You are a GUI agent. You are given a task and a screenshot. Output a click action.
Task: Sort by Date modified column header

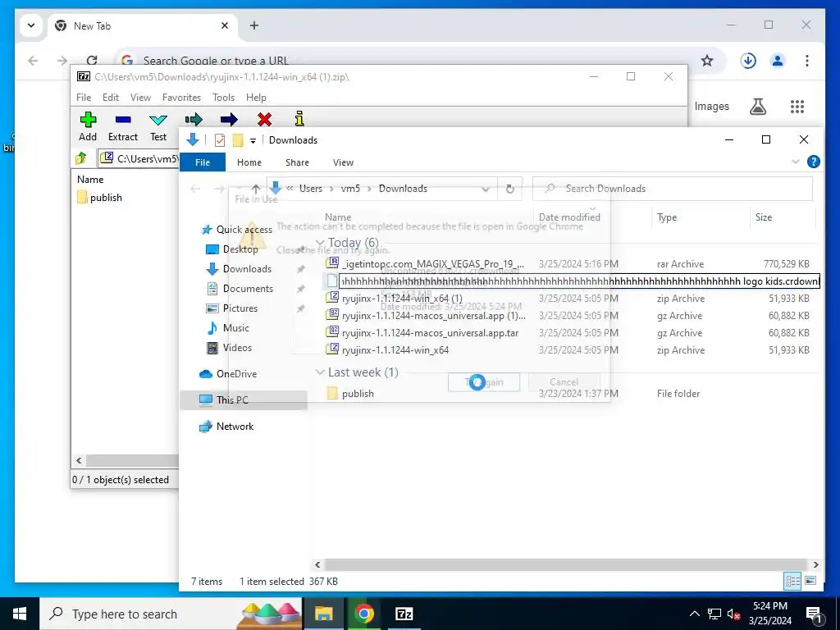click(x=569, y=217)
